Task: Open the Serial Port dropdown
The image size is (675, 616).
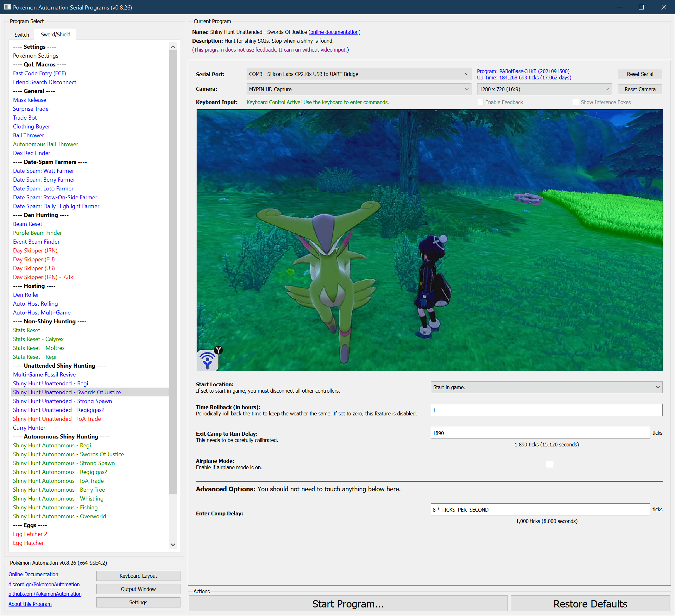Action: coord(358,74)
